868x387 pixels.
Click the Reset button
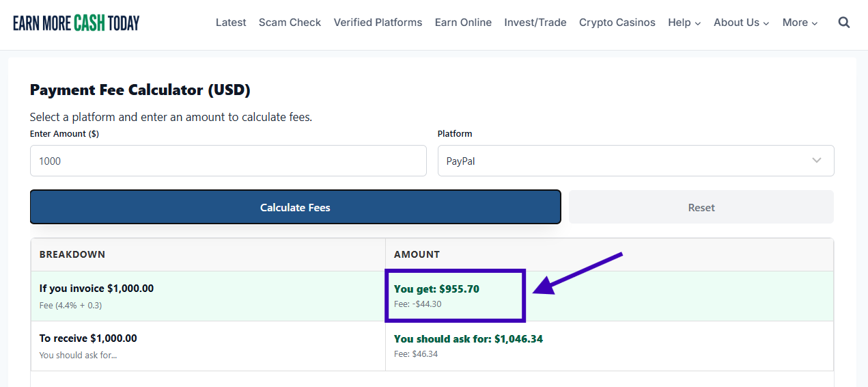point(701,207)
